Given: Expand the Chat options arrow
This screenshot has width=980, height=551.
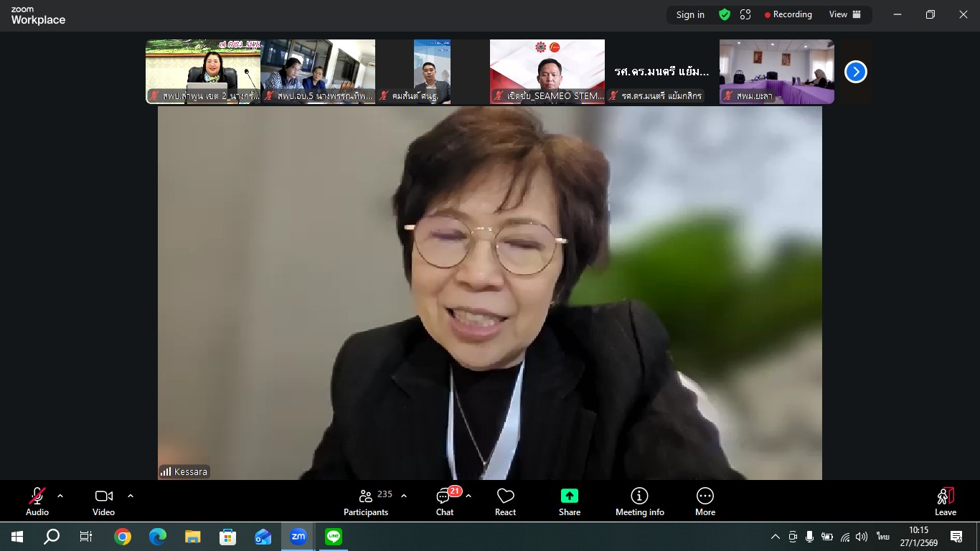Looking at the screenshot, I should pos(468,496).
